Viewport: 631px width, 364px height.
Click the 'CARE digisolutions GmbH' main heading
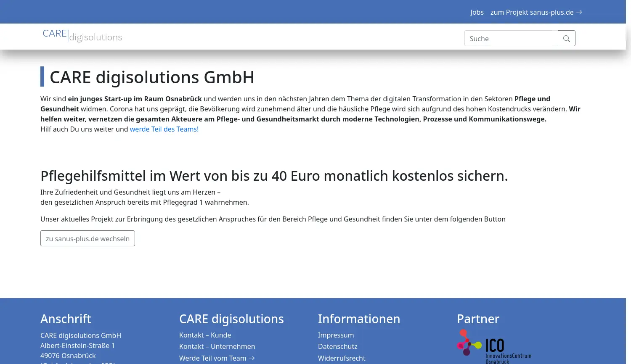152,77
